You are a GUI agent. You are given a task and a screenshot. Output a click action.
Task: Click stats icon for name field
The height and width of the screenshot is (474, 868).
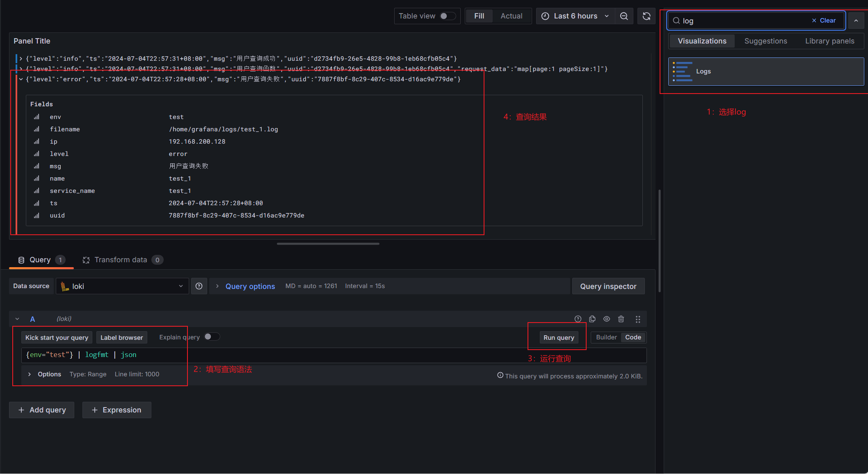(37, 179)
